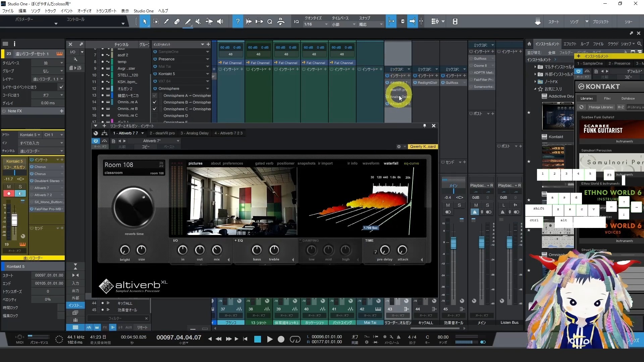Click the Altiverb classroom picture thumbnail
This screenshot has width=644, height=362.
tap(242, 201)
